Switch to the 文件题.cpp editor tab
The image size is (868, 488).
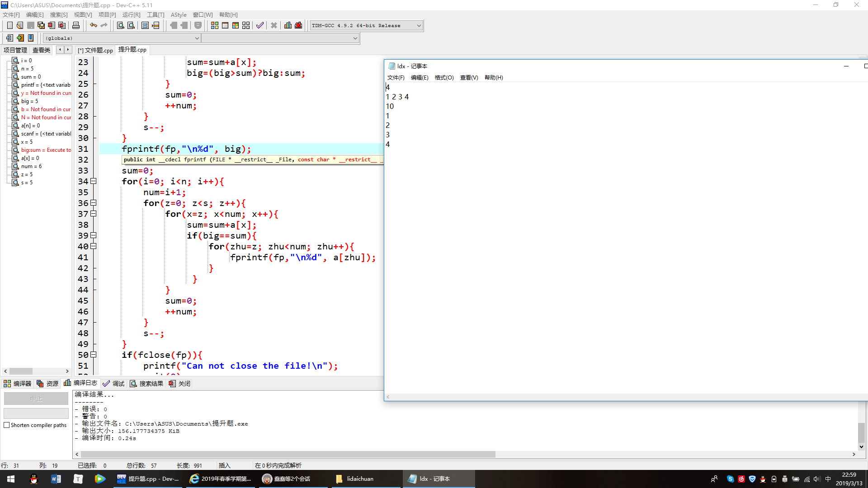(x=95, y=50)
